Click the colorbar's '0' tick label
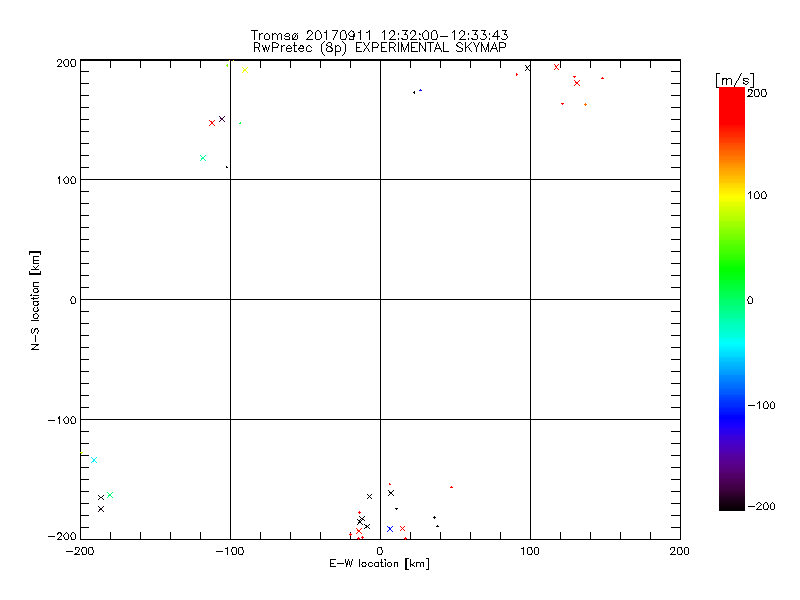The height and width of the screenshot is (600, 800). 751,300
